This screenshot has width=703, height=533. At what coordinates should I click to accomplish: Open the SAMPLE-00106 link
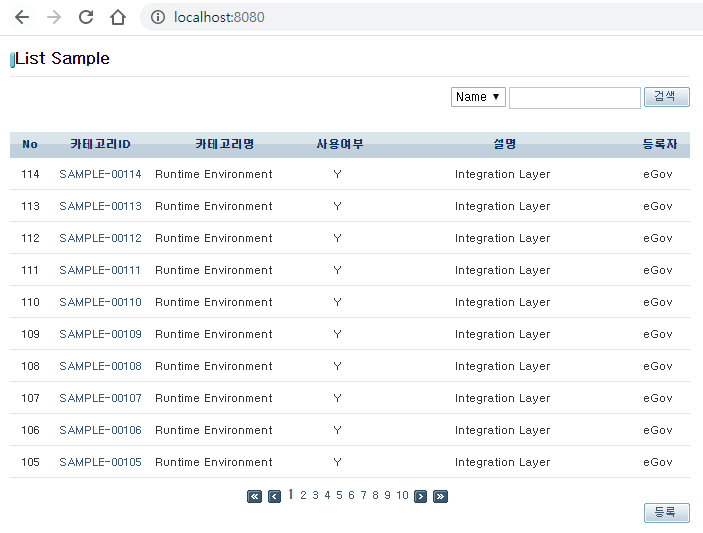(100, 430)
